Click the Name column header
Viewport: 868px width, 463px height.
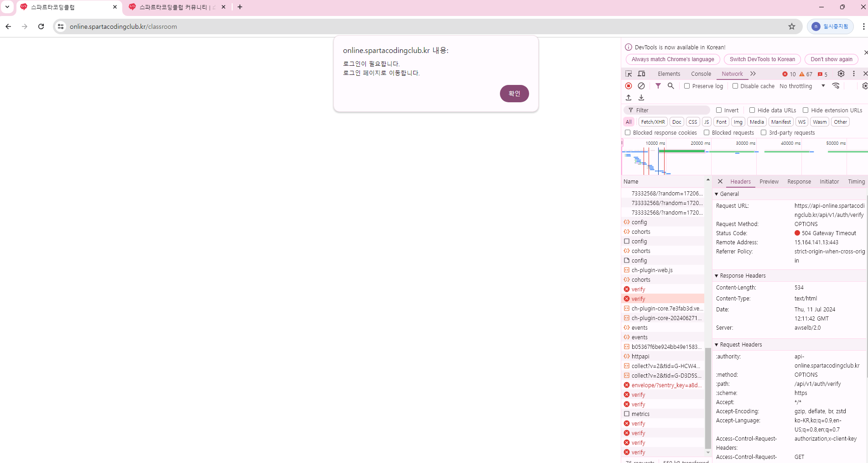tap(663, 181)
